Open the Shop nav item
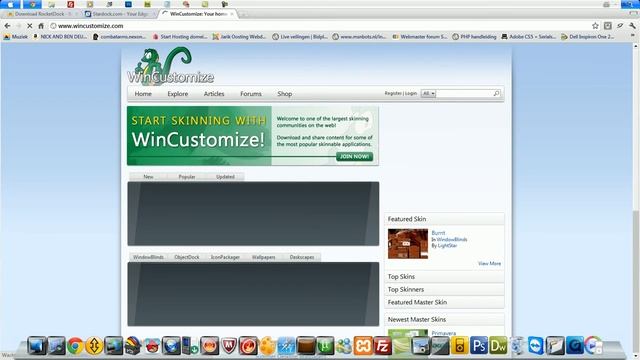Image resolution: width=640 pixels, height=360 pixels. point(284,94)
